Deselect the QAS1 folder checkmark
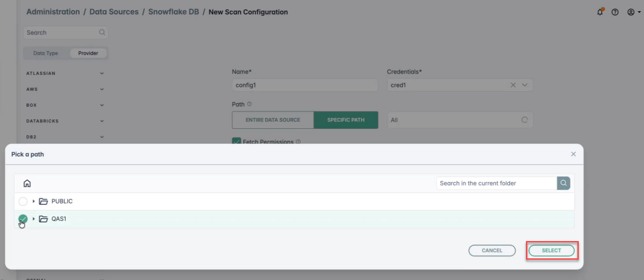This screenshot has width=644, height=280. (x=23, y=219)
